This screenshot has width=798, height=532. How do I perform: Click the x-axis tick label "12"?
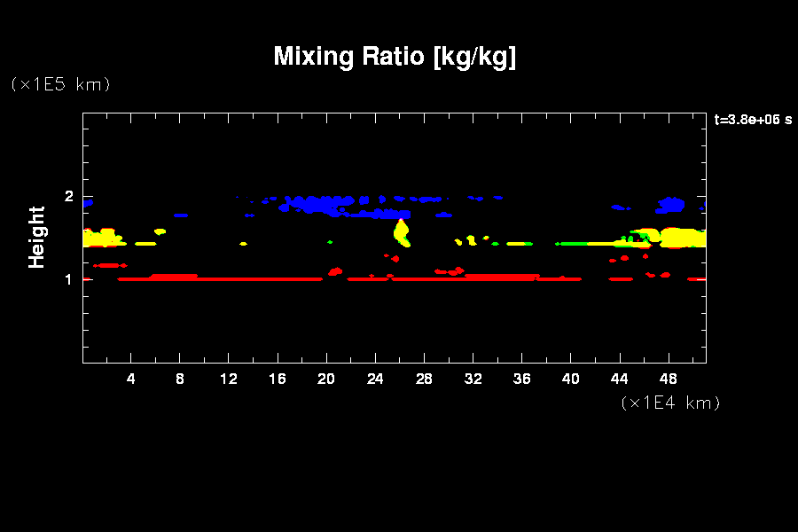[229, 379]
